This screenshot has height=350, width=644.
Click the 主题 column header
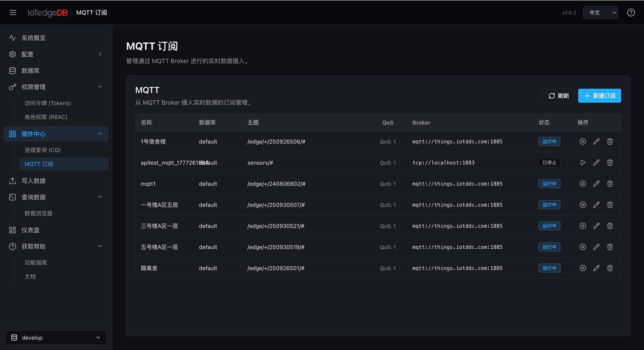[x=253, y=122]
